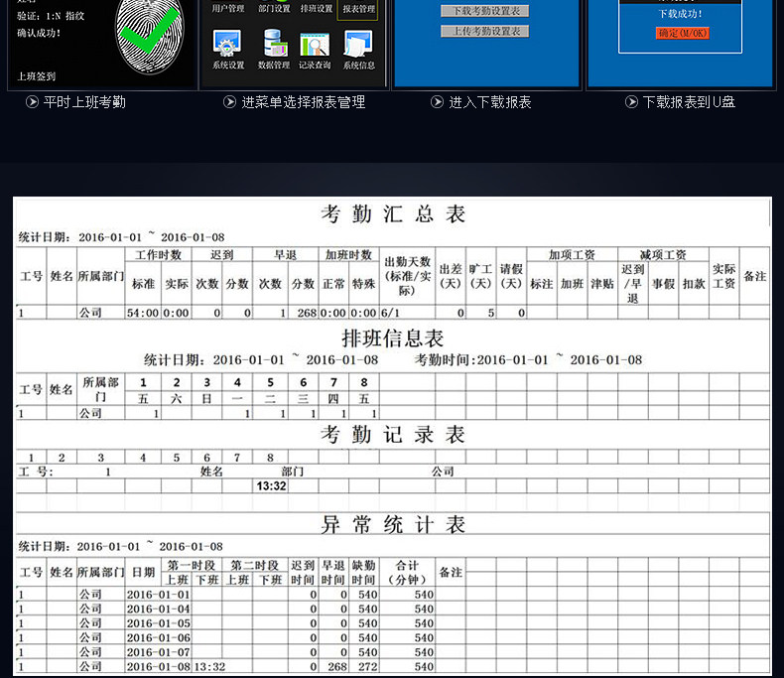Click the fingerprint image with green checkmark
This screenshot has height=678, width=784.
tap(150, 36)
